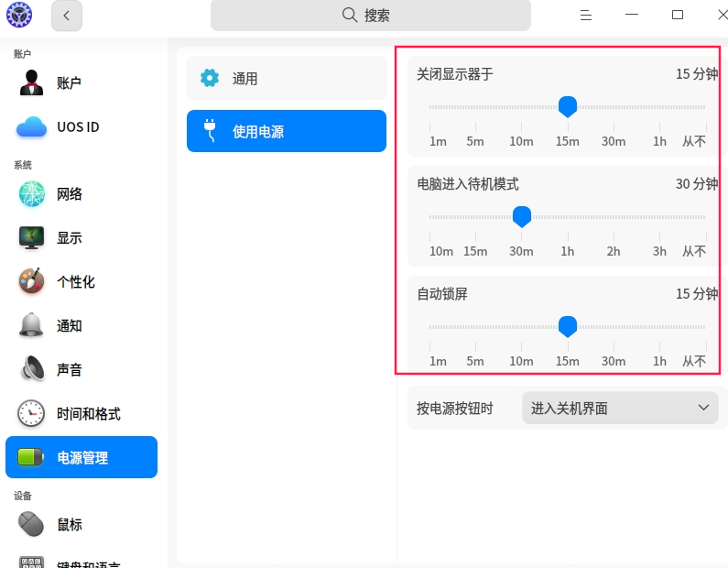Click the 时间和格式 clock icon
The width and height of the screenshot is (728, 568).
pyautogui.click(x=31, y=413)
